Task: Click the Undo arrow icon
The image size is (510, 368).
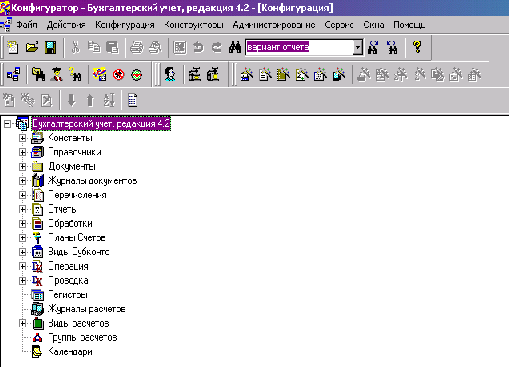Action: [199, 48]
